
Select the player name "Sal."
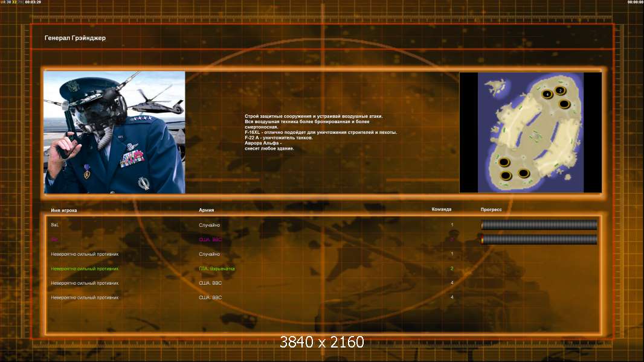(x=54, y=225)
